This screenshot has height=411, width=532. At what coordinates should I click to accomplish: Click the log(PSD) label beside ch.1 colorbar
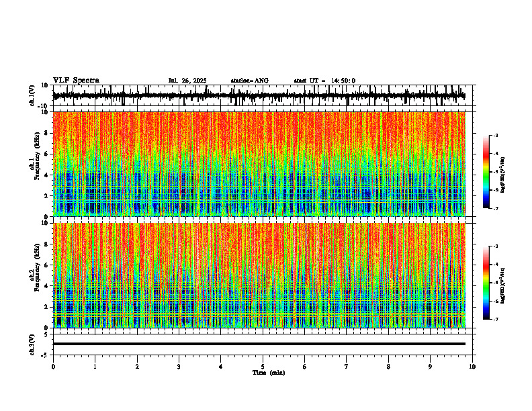[x=503, y=175]
